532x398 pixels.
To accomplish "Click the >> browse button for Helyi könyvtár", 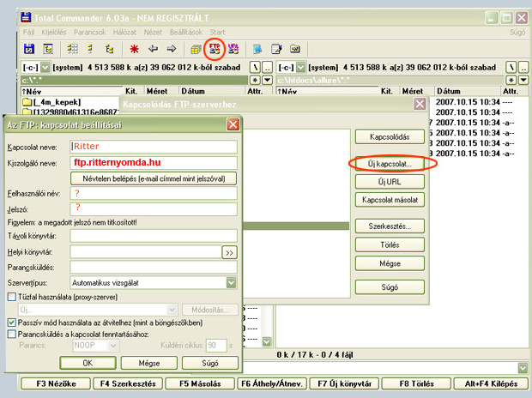I will click(229, 252).
